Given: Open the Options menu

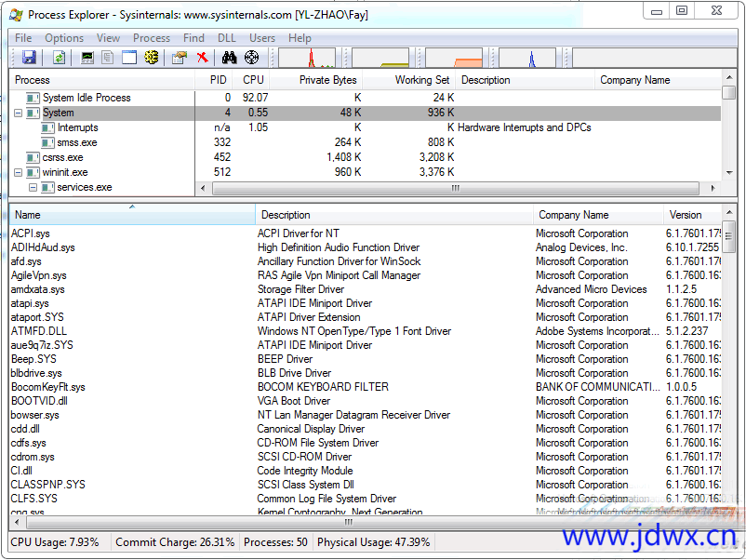Looking at the screenshot, I should (64, 38).
